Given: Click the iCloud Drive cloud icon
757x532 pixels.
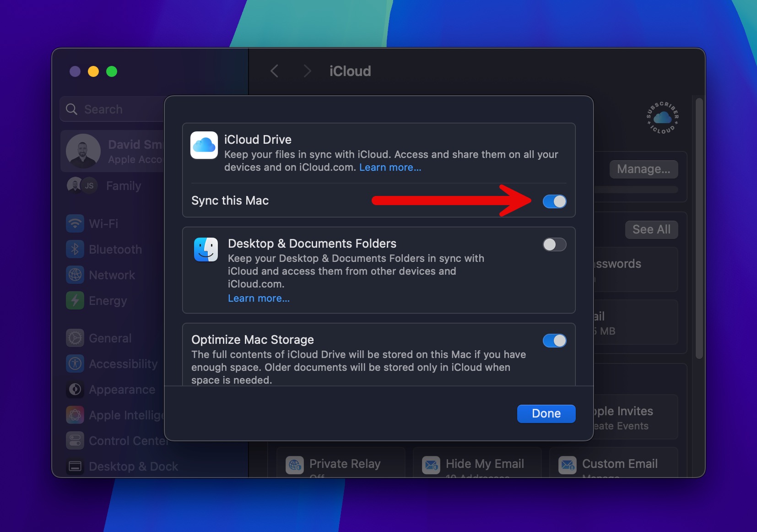Looking at the screenshot, I should click(204, 145).
